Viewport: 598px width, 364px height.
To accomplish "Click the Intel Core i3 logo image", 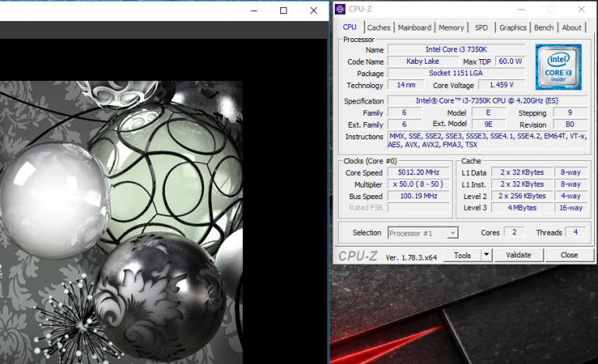I will [x=558, y=67].
